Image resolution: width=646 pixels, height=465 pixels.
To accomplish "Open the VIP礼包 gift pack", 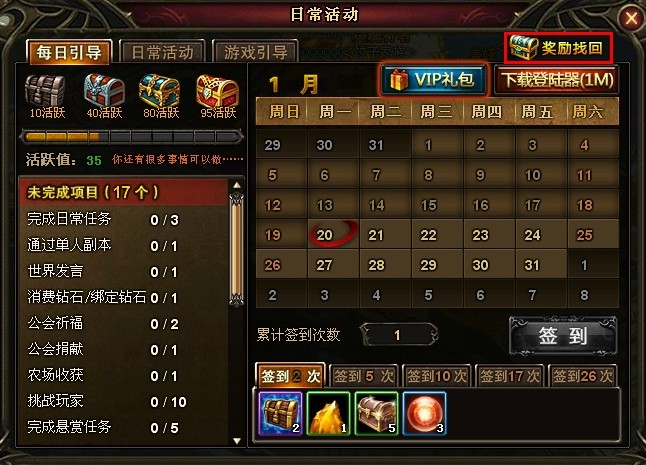I will point(434,79).
